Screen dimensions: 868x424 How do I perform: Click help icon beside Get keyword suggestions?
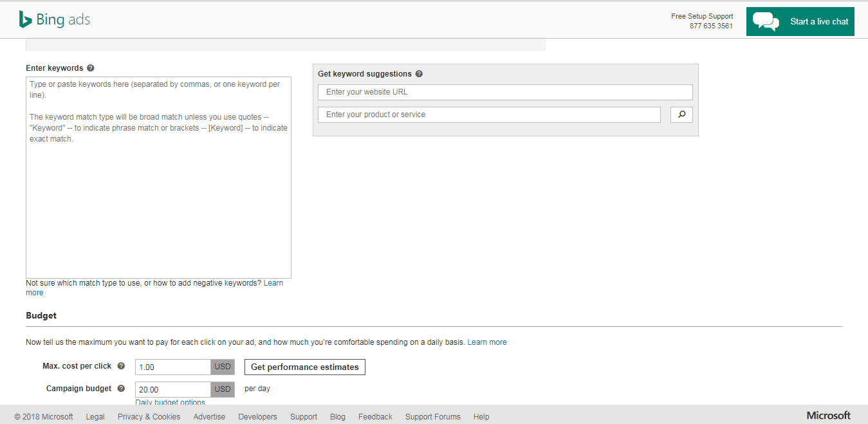[419, 74]
